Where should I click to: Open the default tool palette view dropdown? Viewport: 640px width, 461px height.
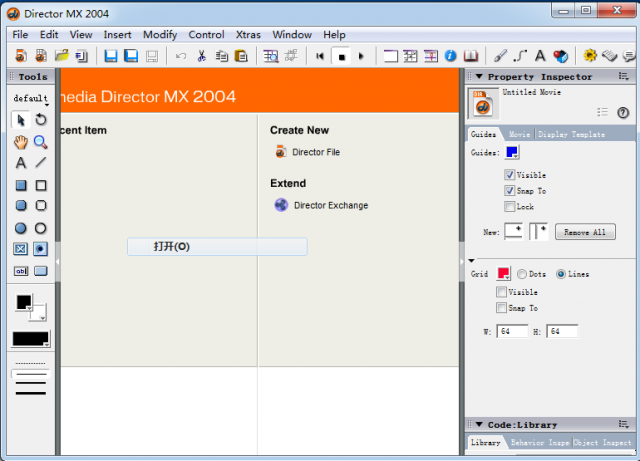(x=31, y=98)
